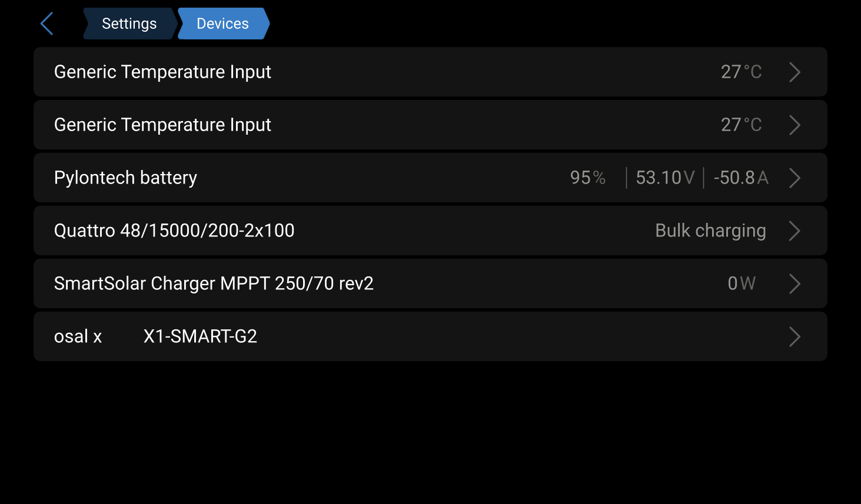Open Quattro 48/15000/200-2x100 device page
This screenshot has width=861, height=504.
tap(174, 231)
